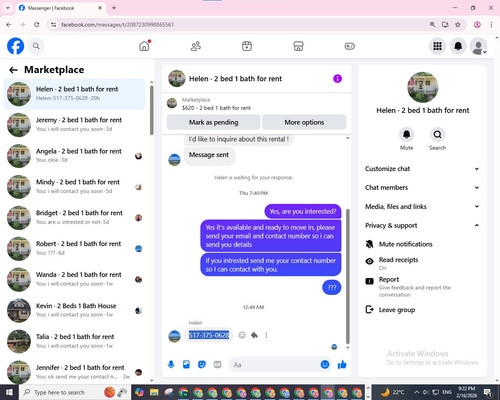Open the notifications bell in the header
This screenshot has width=500, height=400.
pos(458,46)
